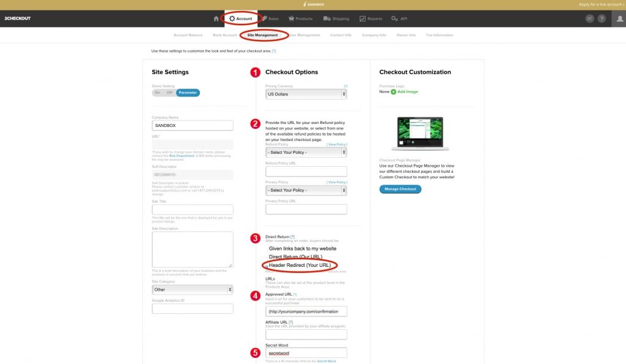Enable the Parameter demo setting
The height and width of the screenshot is (364, 626).
coord(188,92)
